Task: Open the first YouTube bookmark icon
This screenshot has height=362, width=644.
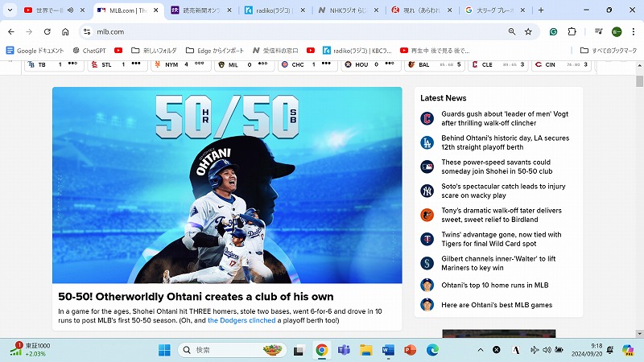Action: pos(118,51)
